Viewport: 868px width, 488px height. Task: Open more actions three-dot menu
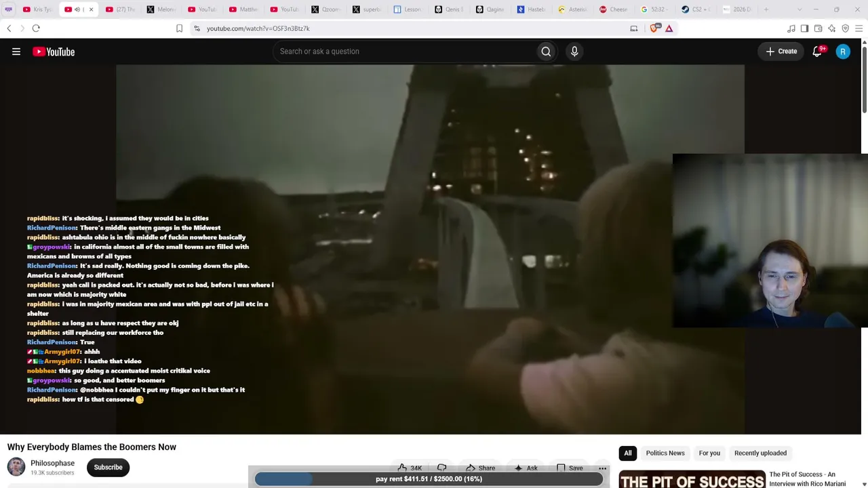(602, 468)
